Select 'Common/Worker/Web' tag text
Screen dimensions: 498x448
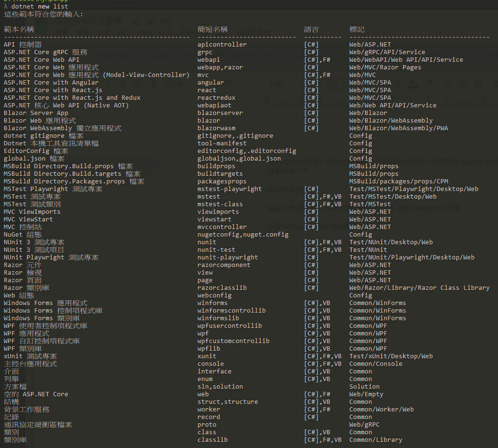[381, 410]
